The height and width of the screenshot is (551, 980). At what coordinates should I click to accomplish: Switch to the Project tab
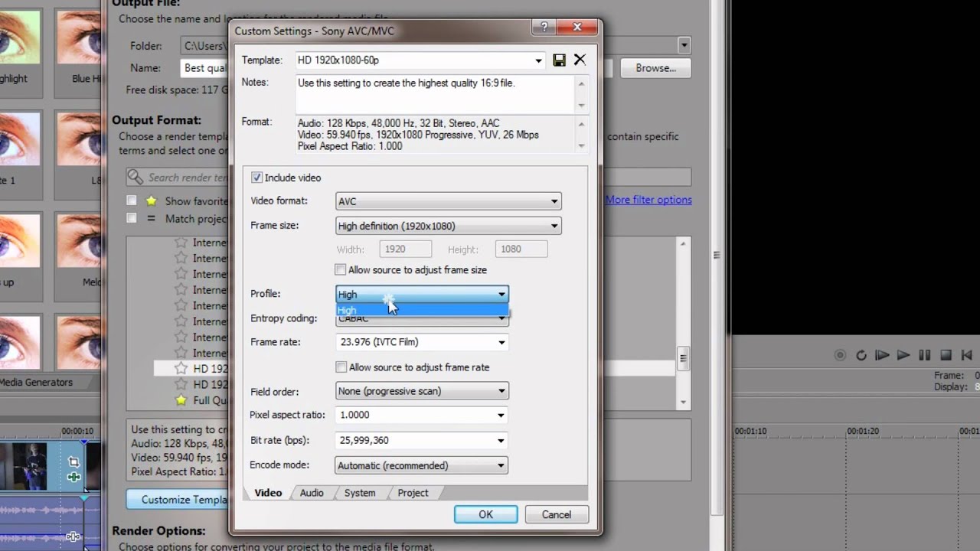(x=413, y=493)
